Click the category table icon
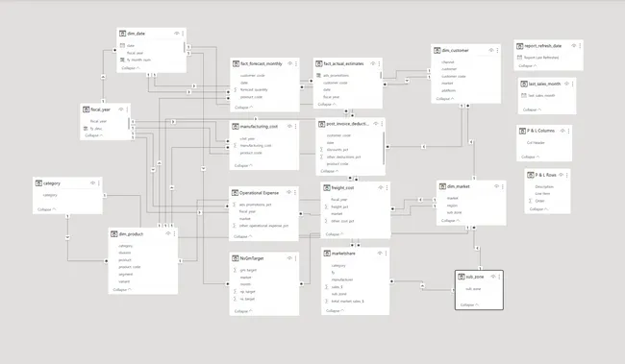This screenshot has width=625, height=364. click(x=38, y=183)
